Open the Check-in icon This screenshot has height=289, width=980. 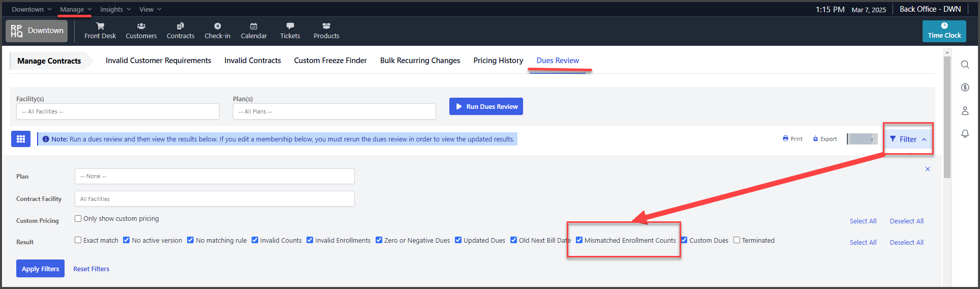point(218,26)
